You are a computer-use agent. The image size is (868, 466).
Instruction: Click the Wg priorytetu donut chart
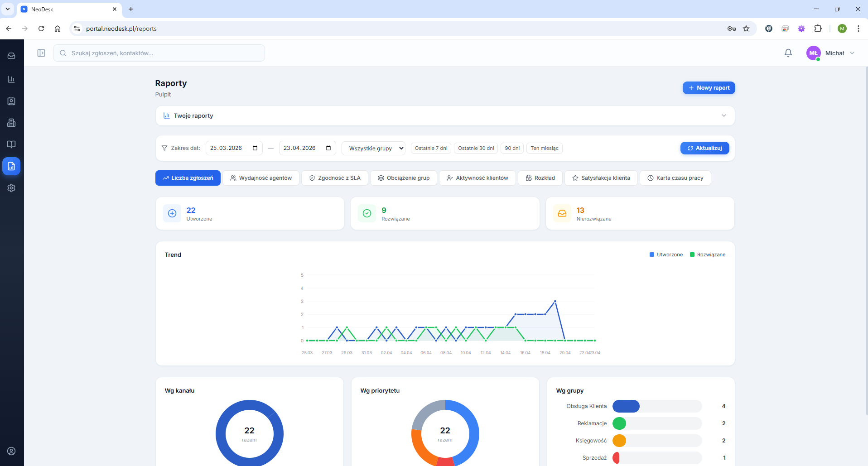pyautogui.click(x=445, y=433)
